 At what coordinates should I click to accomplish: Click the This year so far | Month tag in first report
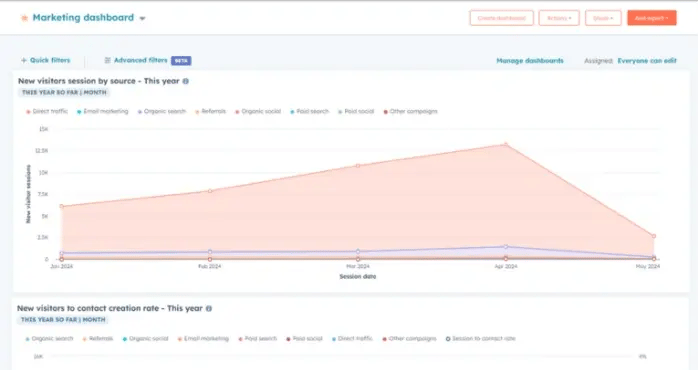[64, 92]
